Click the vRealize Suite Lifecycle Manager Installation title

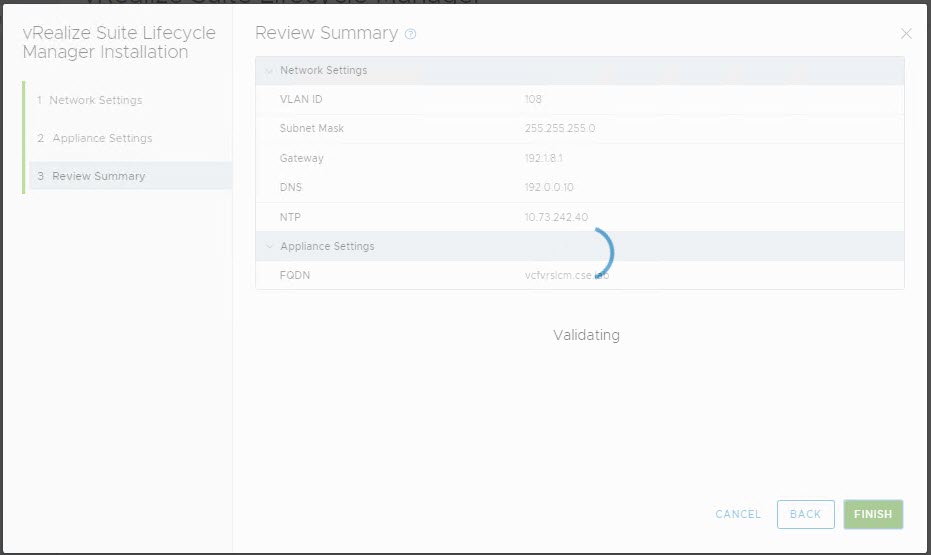[x=119, y=42]
